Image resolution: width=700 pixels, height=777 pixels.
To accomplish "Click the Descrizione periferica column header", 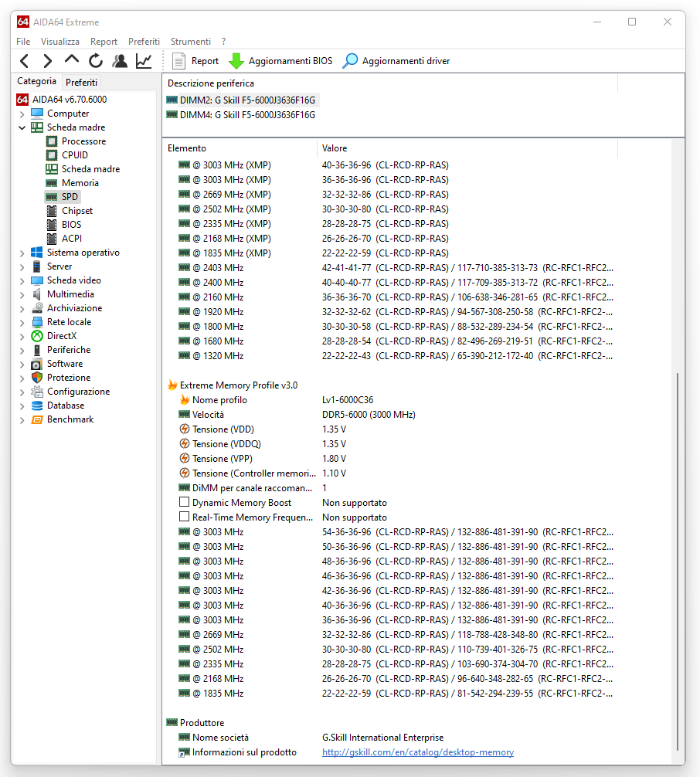I will pyautogui.click(x=389, y=83).
